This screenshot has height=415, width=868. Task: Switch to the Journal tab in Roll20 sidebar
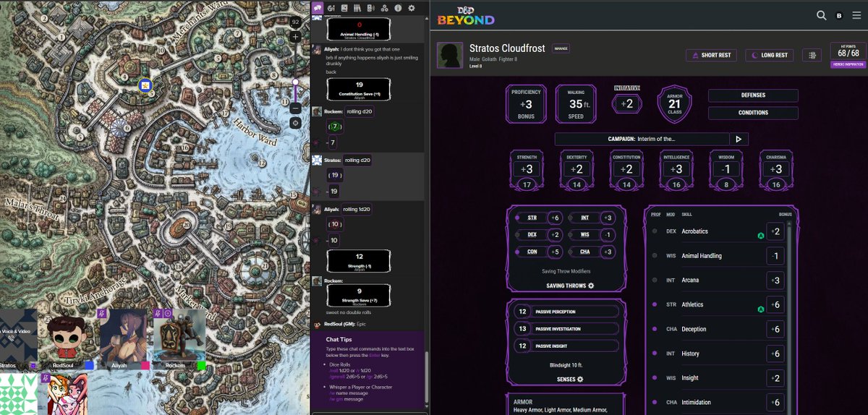(x=345, y=8)
